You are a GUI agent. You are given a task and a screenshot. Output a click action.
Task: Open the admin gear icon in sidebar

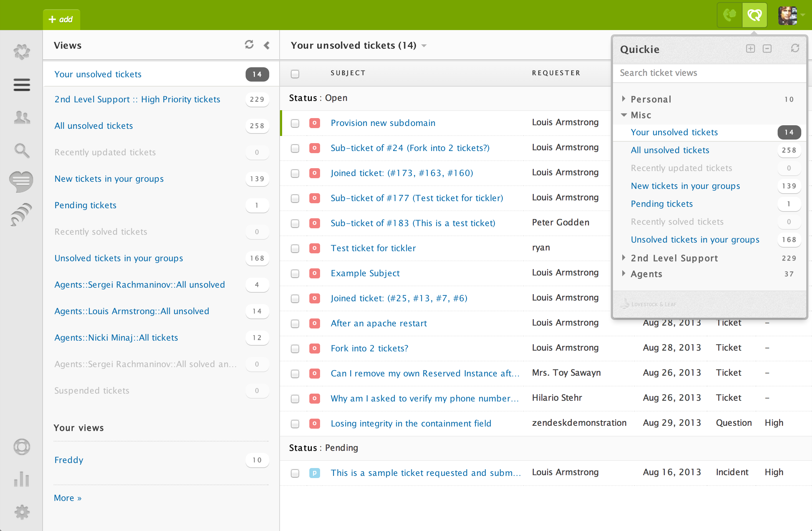[x=22, y=512]
